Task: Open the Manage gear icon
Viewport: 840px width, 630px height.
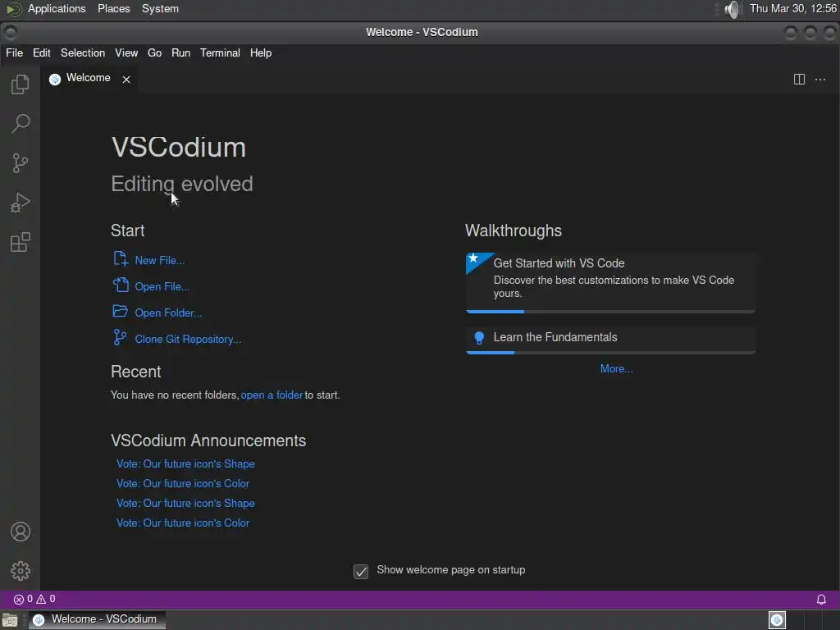Action: [x=21, y=571]
